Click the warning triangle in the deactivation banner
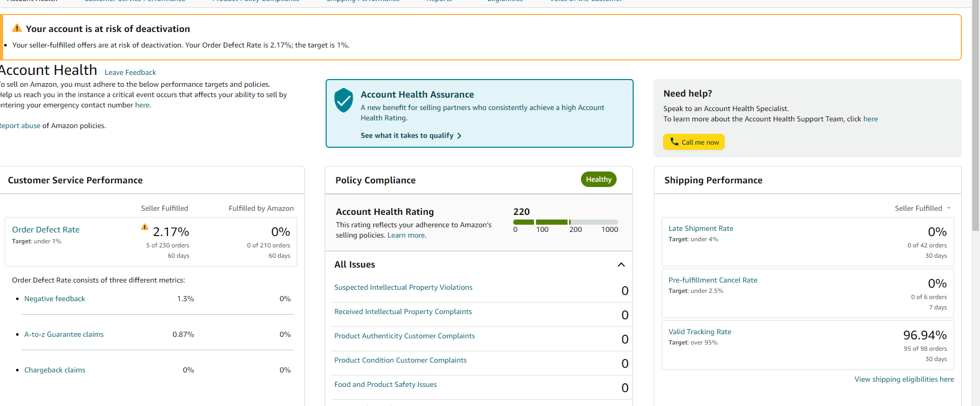The width and height of the screenshot is (980, 406). pos(17,28)
